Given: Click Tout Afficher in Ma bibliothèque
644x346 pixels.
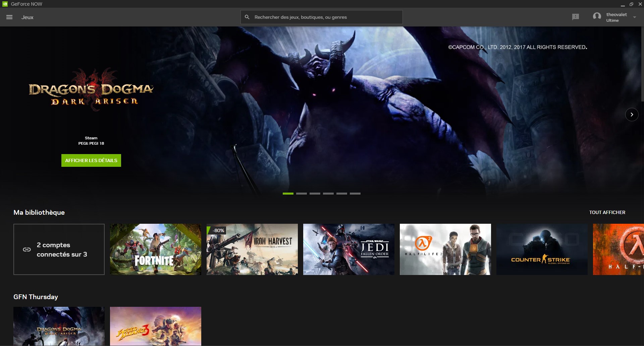Looking at the screenshot, I should tap(607, 212).
